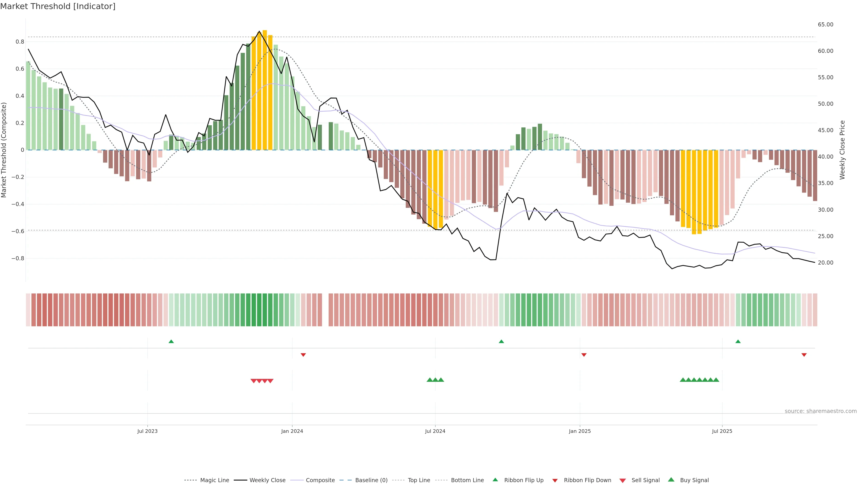The width and height of the screenshot is (868, 488).
Task: Toggle the Top Line legend entry
Action: coord(419,480)
